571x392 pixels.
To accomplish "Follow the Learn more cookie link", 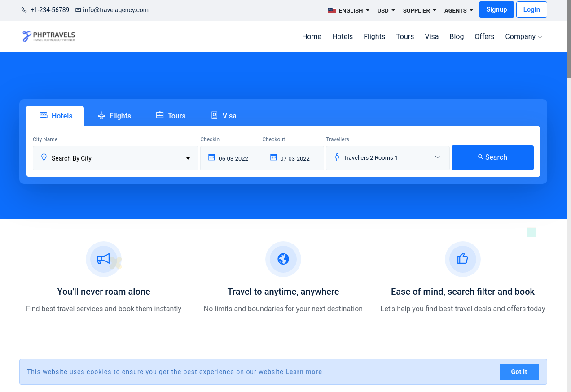I will 303,372.
